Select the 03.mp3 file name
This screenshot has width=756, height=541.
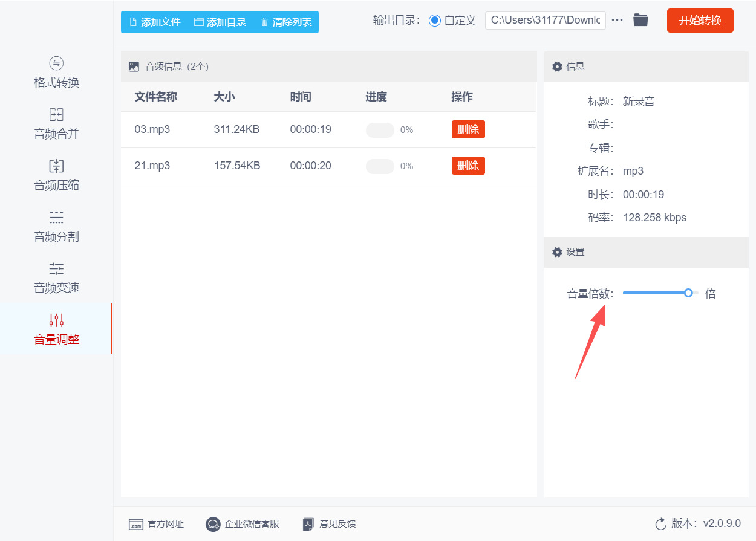[x=152, y=129]
